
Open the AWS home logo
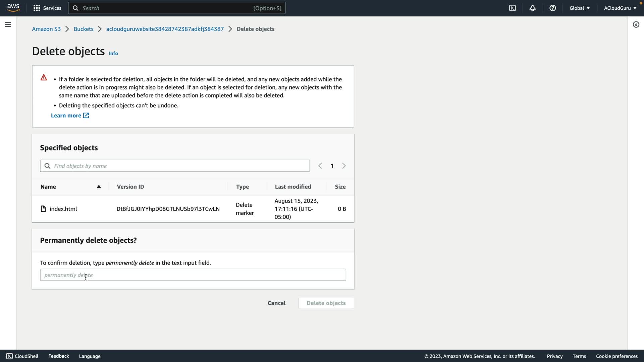(13, 8)
